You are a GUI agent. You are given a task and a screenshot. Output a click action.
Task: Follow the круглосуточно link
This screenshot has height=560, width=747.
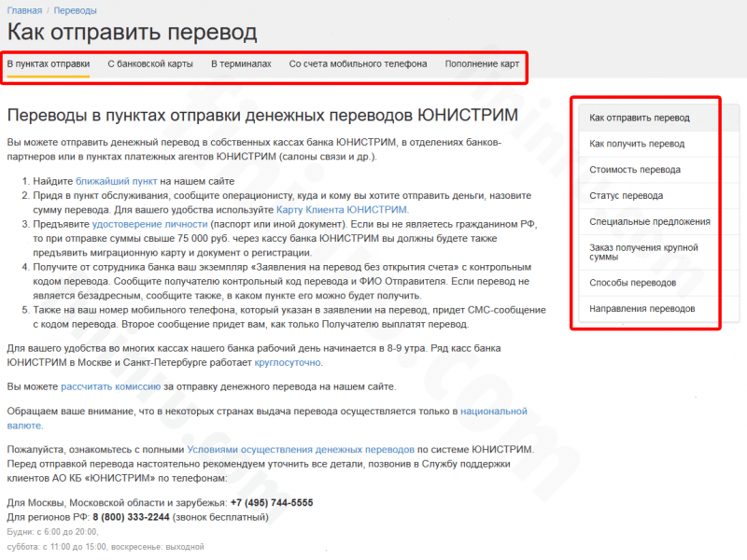click(x=288, y=363)
